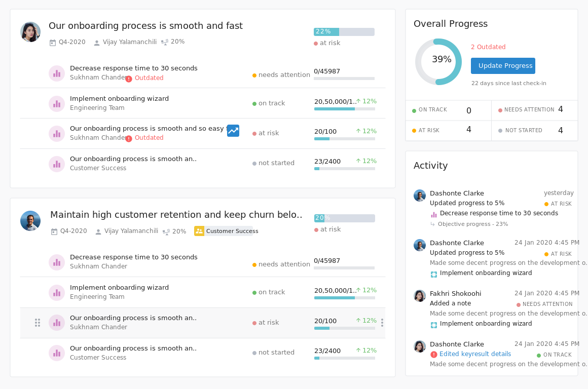Click the alignment icon next to 20% in second objective
The image size is (588, 389).
(166, 231)
